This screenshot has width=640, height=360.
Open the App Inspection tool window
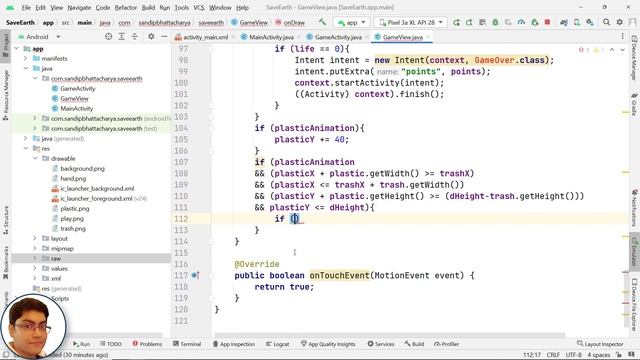pyautogui.click(x=234, y=344)
